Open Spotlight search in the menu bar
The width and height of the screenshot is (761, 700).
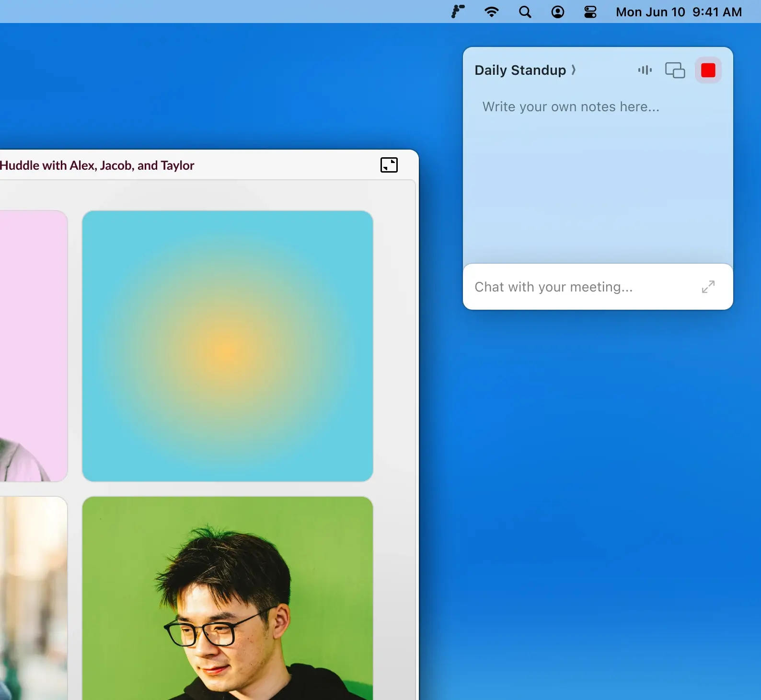click(x=525, y=12)
